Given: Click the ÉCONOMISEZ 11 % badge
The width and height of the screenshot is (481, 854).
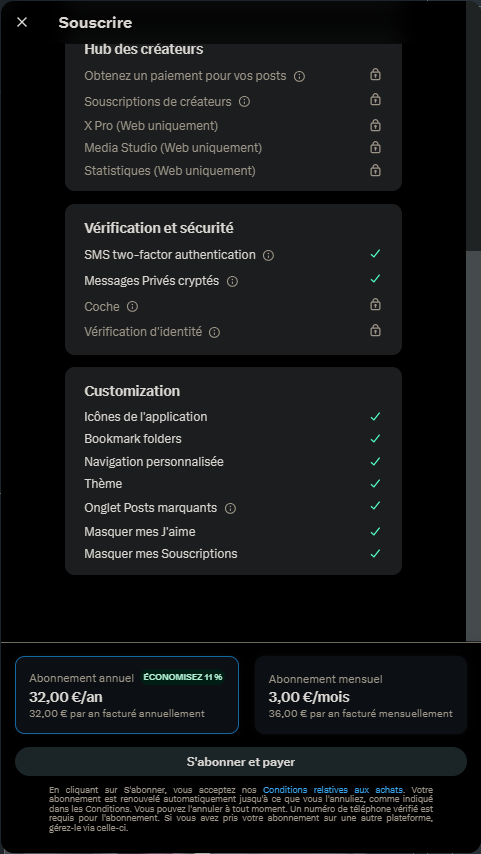Looking at the screenshot, I should click(x=183, y=677).
